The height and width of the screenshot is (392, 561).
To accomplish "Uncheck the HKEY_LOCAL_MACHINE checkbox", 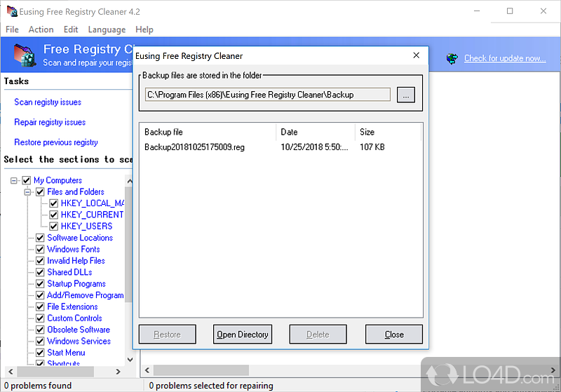I will 54,203.
